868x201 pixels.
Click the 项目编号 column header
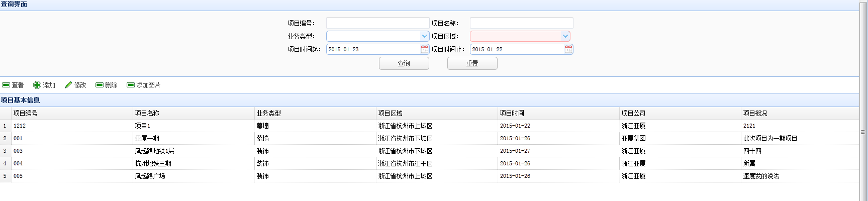[x=72, y=113]
